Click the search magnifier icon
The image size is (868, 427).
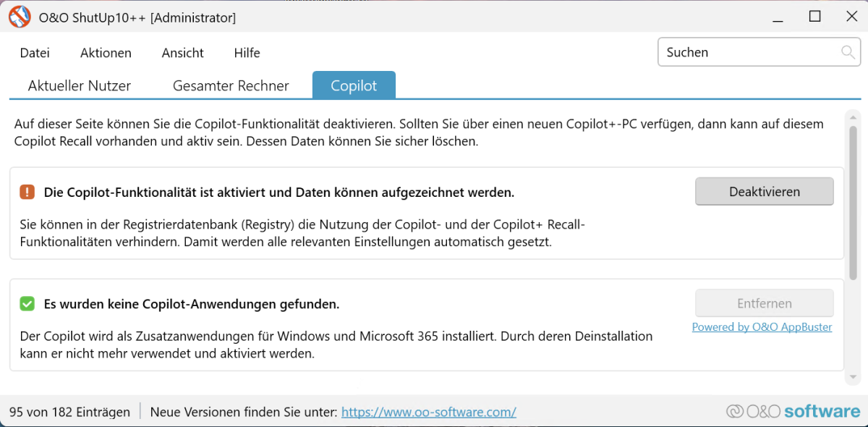tap(848, 52)
